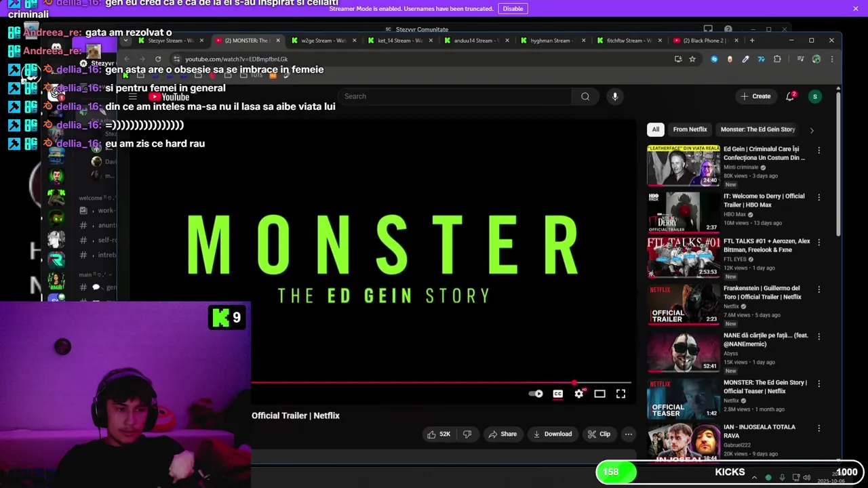868x488 pixels.
Task: Open MONSTER Official Teaser thumbnail
Action: (684, 399)
